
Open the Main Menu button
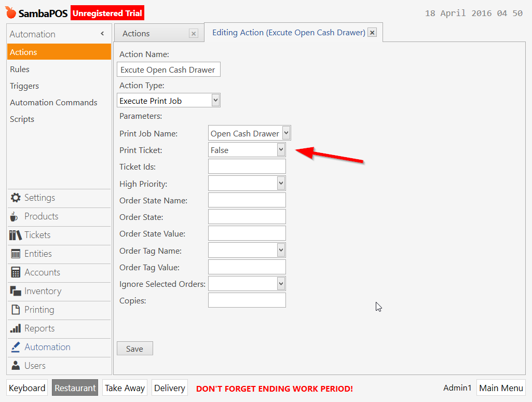point(501,388)
